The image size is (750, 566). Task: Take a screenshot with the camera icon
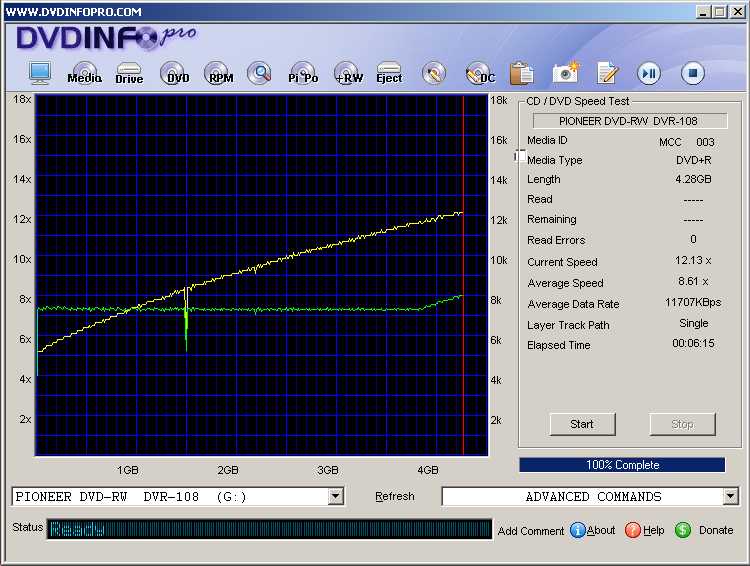click(565, 73)
